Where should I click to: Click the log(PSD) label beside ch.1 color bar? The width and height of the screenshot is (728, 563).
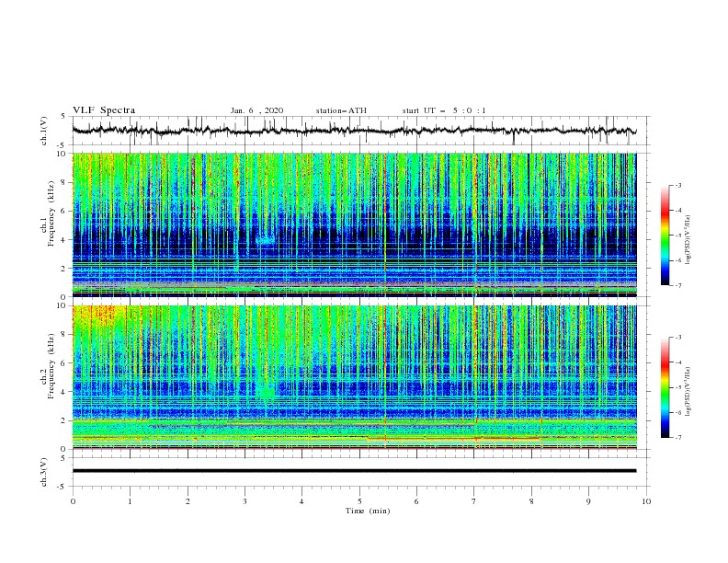click(688, 240)
